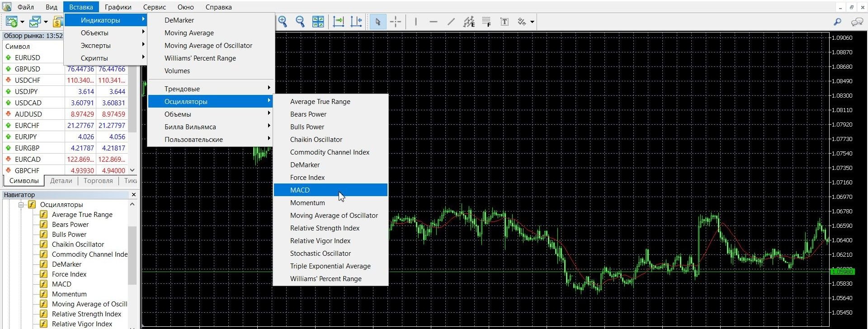Click green current price label on axis
Screen dimensions: 868x329
point(842,271)
